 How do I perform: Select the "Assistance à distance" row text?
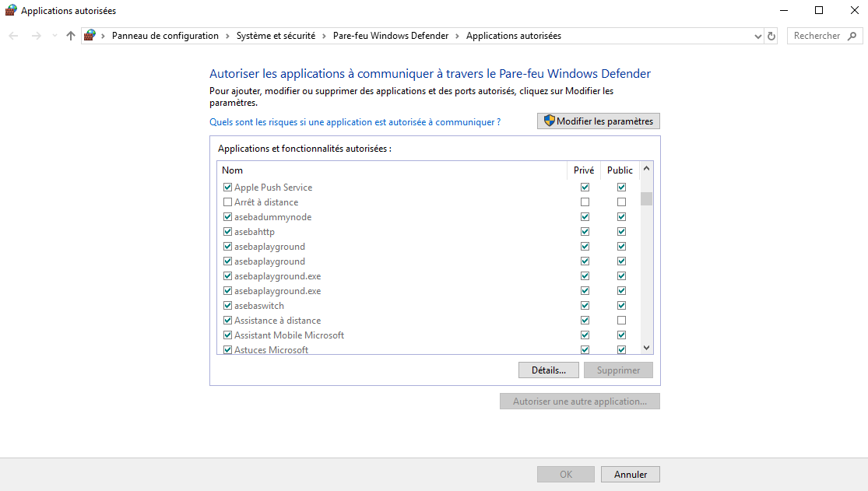coord(277,321)
